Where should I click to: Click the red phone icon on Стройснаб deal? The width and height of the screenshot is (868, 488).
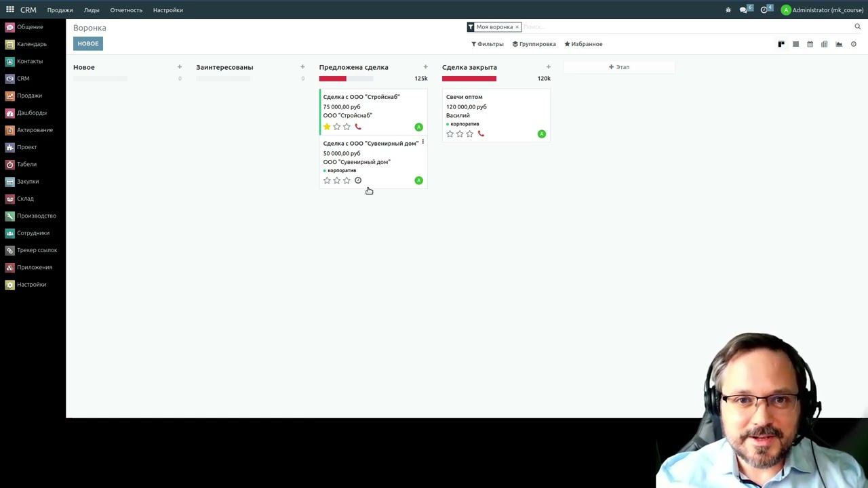coord(358,127)
